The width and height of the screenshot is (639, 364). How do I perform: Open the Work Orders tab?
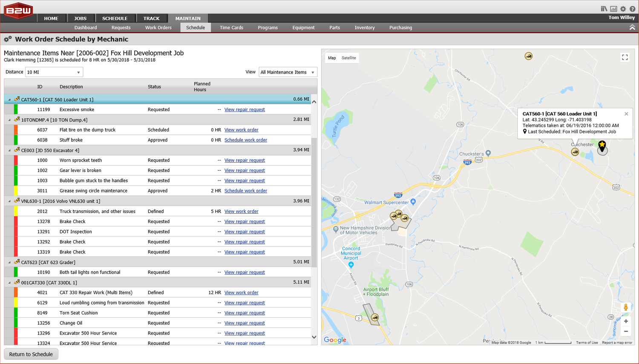coord(158,28)
